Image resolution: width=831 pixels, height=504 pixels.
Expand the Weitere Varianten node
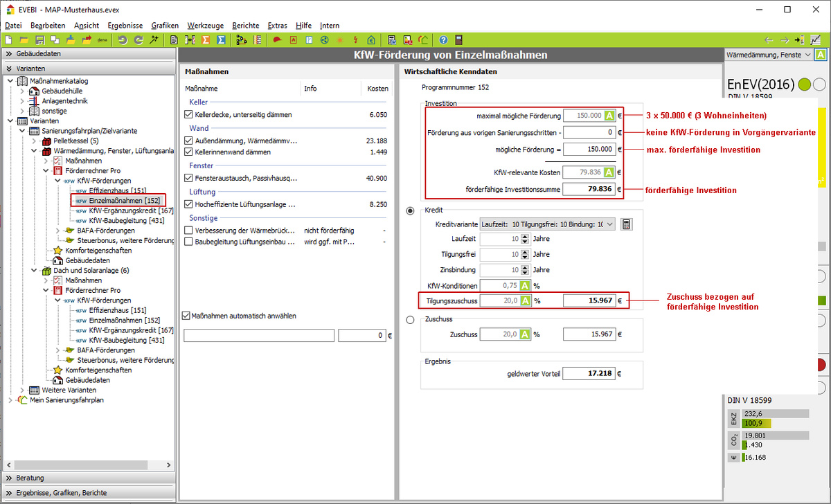click(x=21, y=390)
